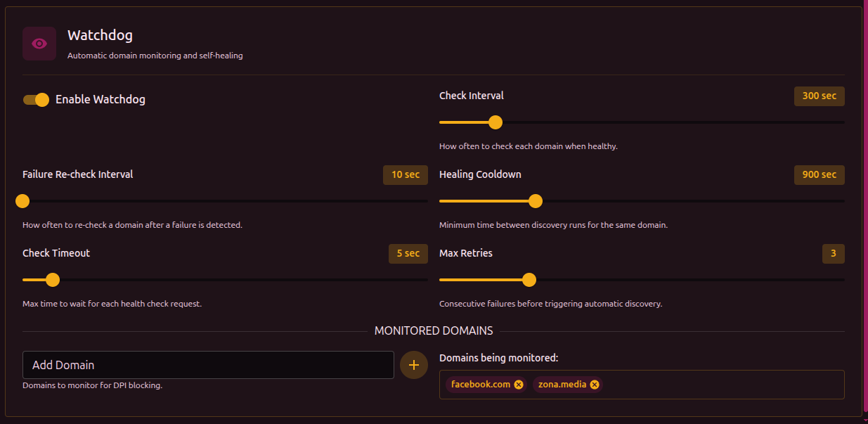Click the Failure Re-check Interval slider handle
The height and width of the screenshot is (424, 868).
click(x=22, y=201)
